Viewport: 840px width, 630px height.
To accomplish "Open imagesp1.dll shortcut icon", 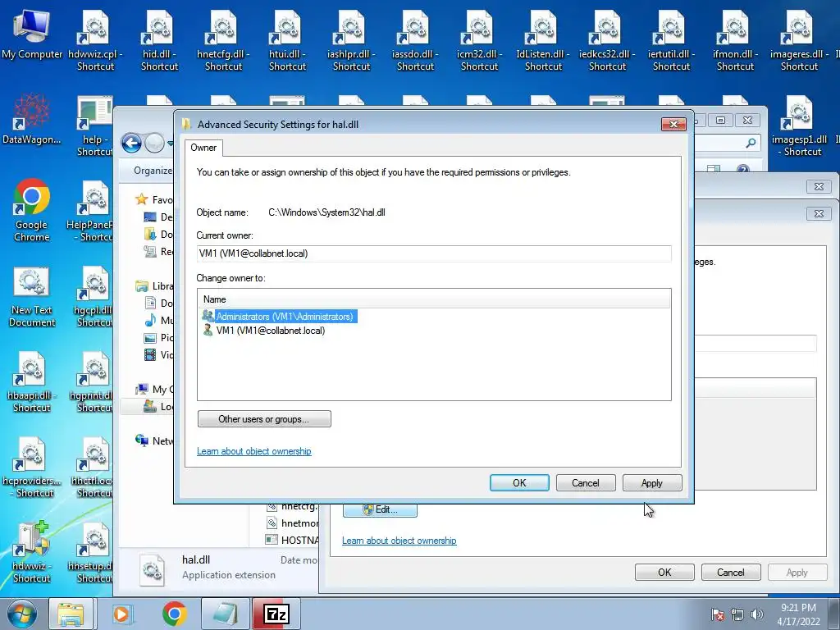I will 799,126.
